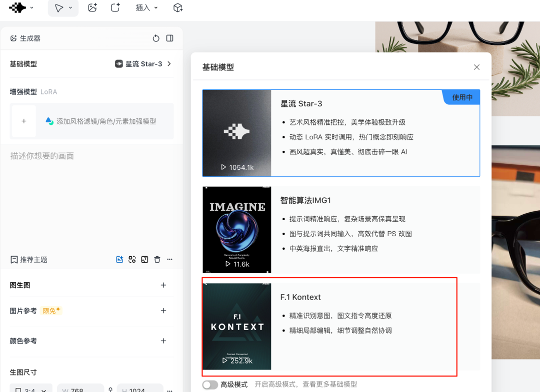Click the chevron next to 星流 Star-3
Viewport: 540px width, 392px height.
click(x=169, y=64)
